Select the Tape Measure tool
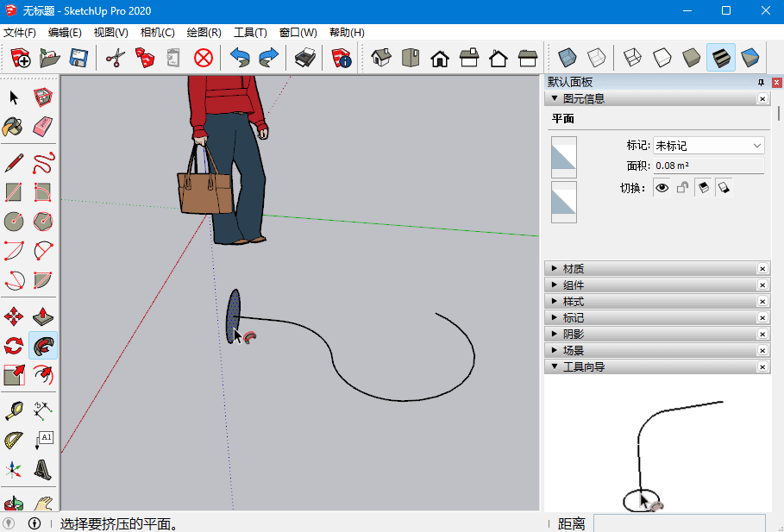 click(14, 410)
